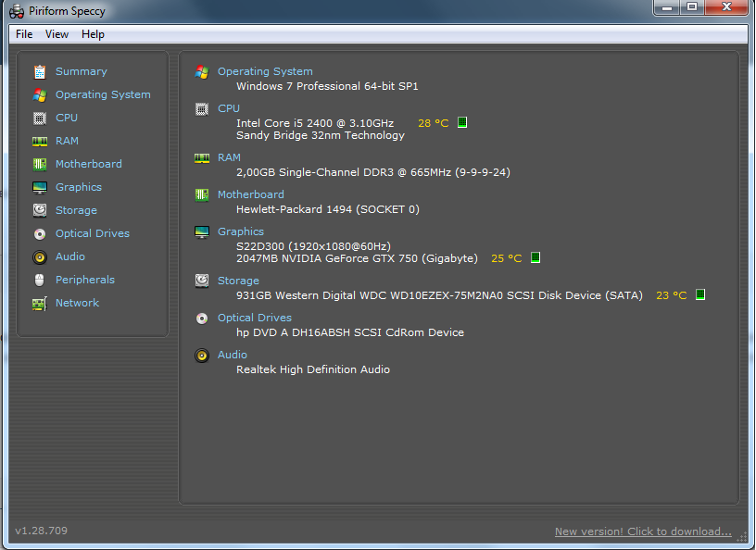Image resolution: width=756 pixels, height=550 pixels.
Task: Click the Peripherals mouse icon in sidebar
Action: coord(40,280)
